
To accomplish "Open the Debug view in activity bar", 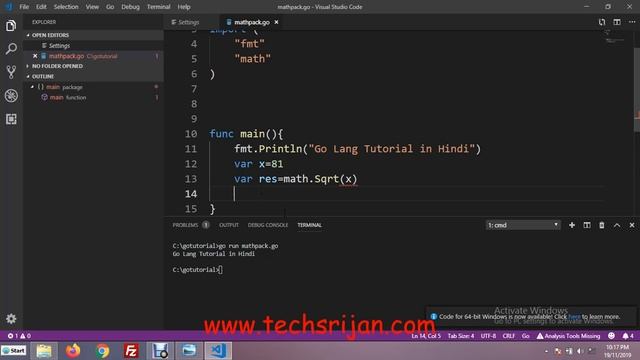I will point(11,96).
